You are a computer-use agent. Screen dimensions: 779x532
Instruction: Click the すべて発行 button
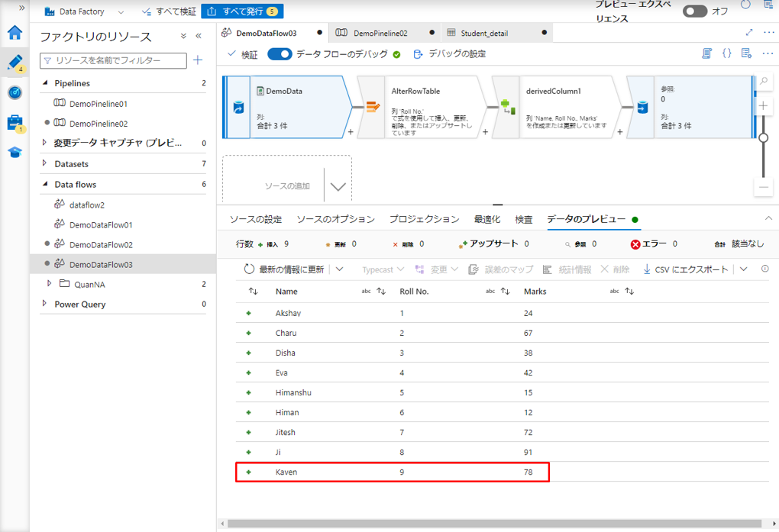[242, 11]
